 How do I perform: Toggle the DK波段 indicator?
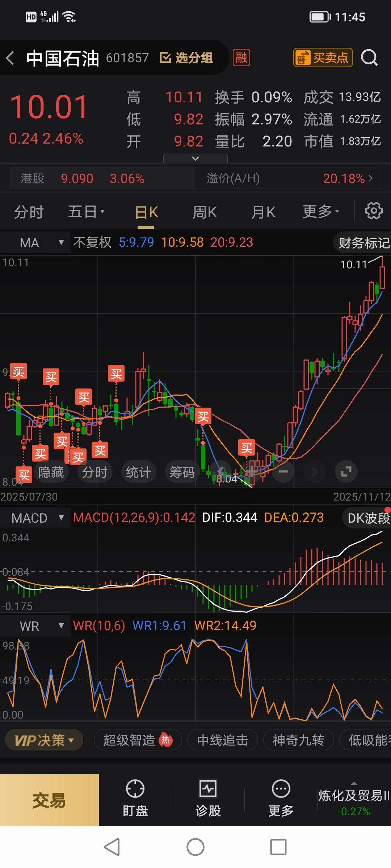click(367, 518)
